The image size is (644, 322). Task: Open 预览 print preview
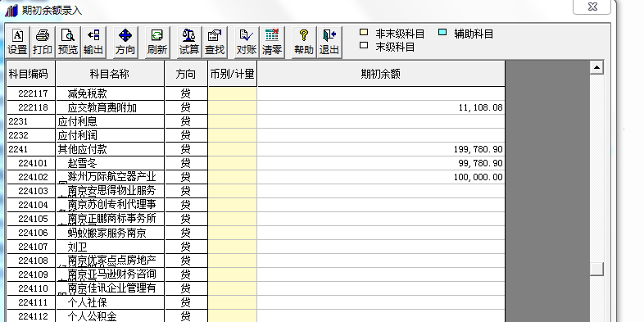[68, 43]
